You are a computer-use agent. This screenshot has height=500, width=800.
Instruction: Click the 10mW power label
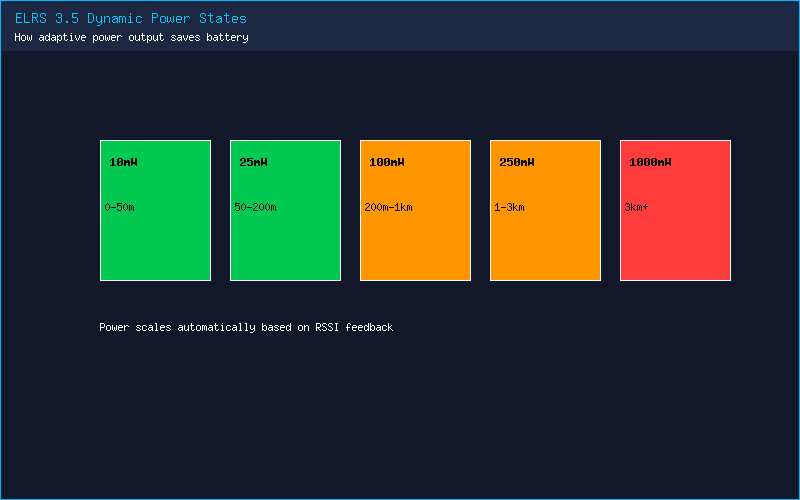[123, 162]
